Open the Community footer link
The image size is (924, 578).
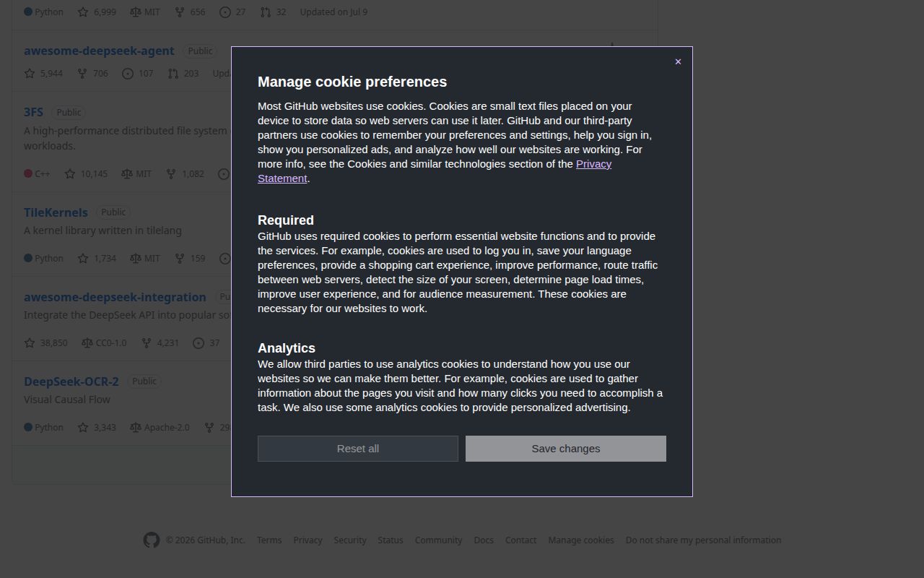click(438, 540)
